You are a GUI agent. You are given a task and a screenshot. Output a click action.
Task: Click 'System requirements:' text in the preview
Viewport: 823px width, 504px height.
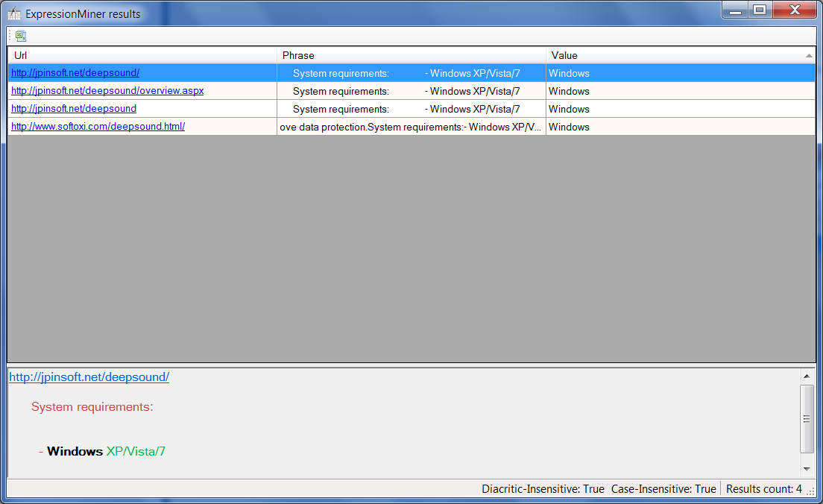[92, 407]
